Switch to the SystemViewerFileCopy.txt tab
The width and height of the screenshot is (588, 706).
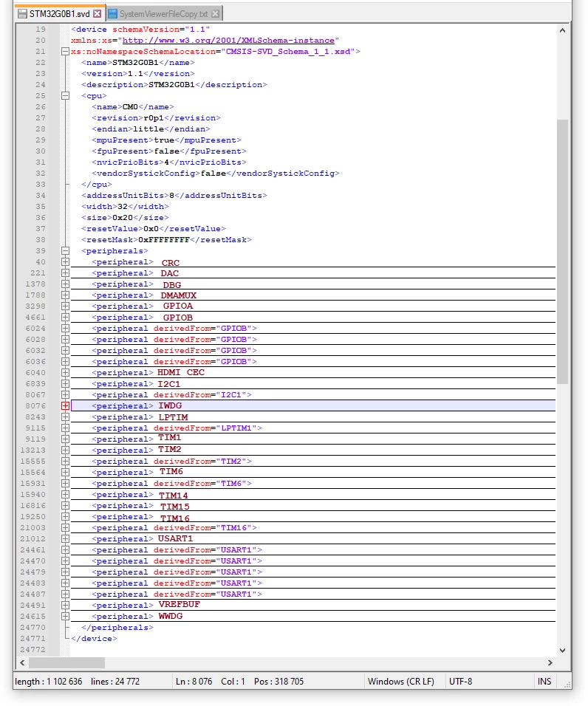[x=164, y=14]
